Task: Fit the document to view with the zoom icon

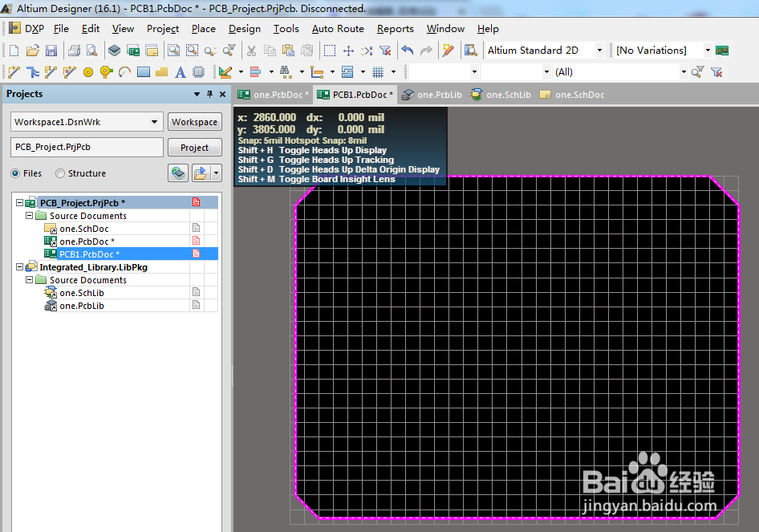Action: click(x=173, y=51)
